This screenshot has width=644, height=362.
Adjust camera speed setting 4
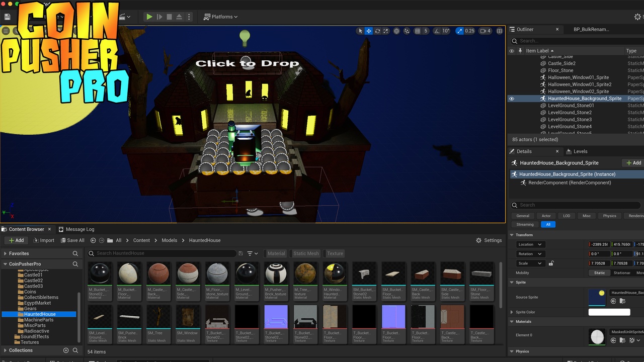pos(485,31)
